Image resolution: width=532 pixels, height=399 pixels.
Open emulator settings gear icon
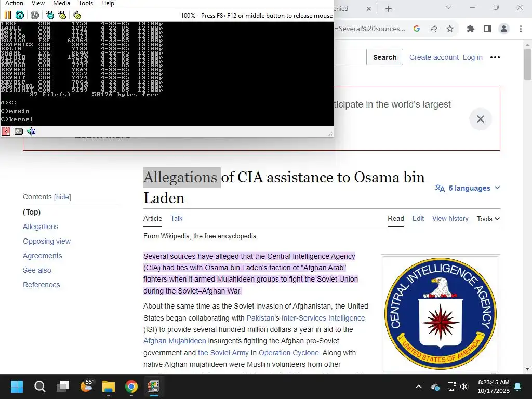77,15
